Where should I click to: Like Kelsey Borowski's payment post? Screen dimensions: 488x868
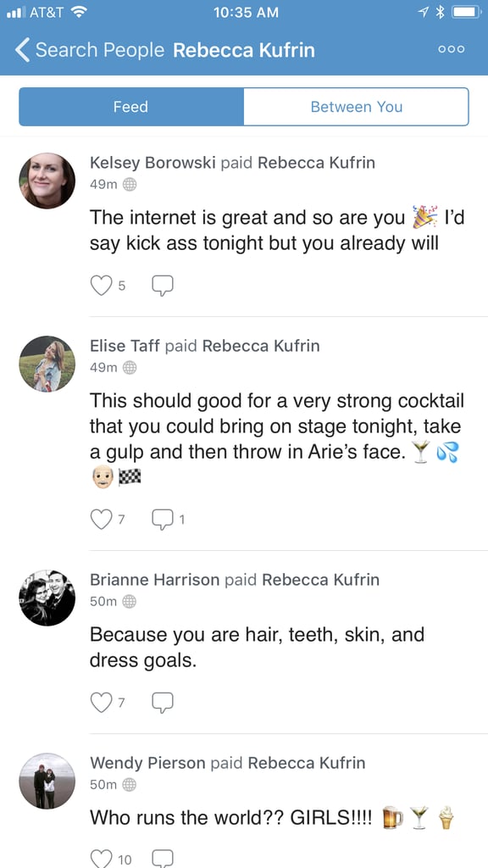tap(101, 286)
